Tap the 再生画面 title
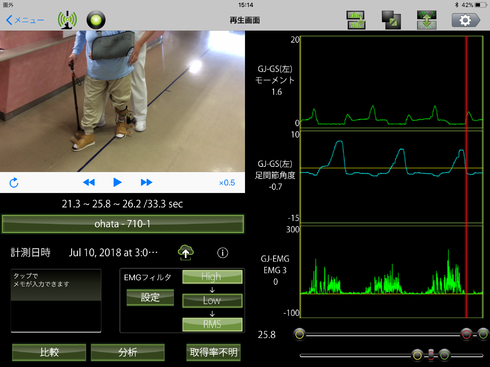The height and width of the screenshot is (367, 490). click(245, 20)
